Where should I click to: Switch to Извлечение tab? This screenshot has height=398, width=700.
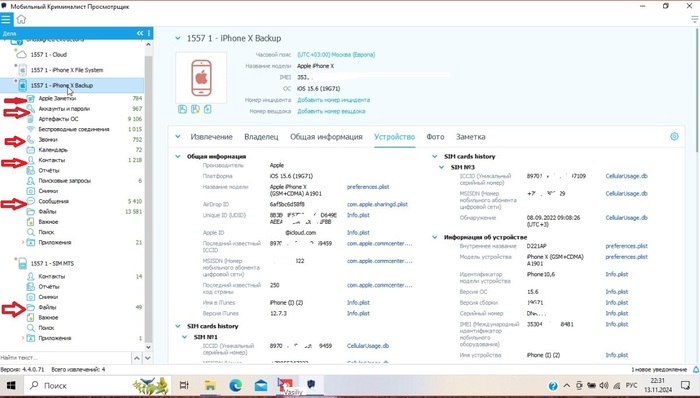(212, 137)
